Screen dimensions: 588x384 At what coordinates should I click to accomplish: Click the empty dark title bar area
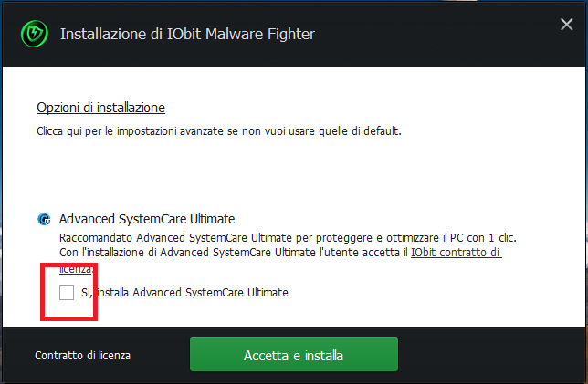438,35
